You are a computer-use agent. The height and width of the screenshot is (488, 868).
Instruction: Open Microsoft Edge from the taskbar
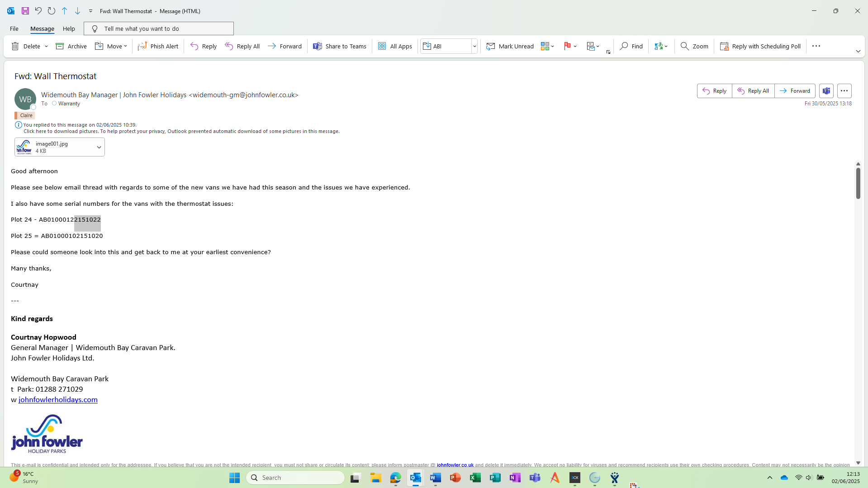coord(396,478)
